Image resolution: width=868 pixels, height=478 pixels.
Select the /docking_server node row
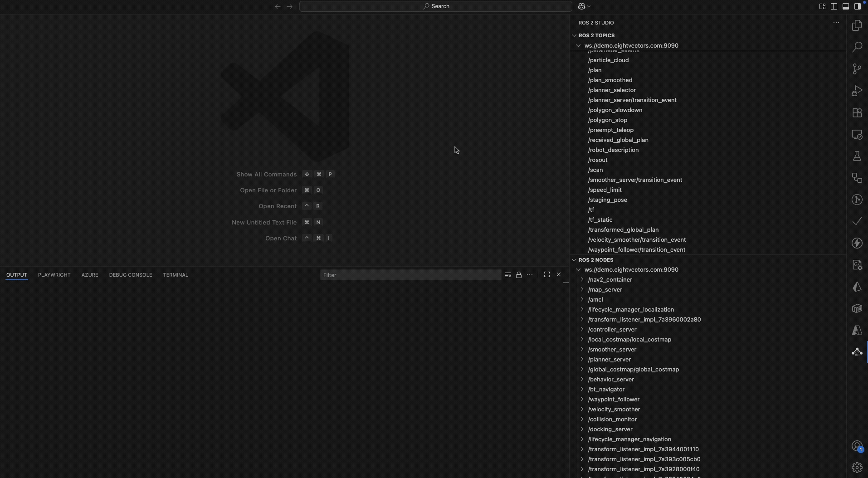point(708,429)
